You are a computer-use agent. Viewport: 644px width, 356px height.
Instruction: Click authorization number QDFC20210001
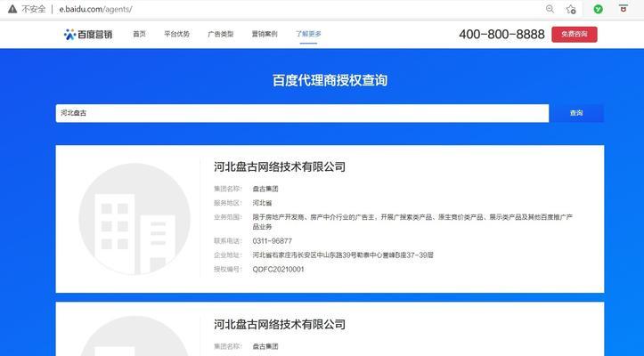coord(279,270)
